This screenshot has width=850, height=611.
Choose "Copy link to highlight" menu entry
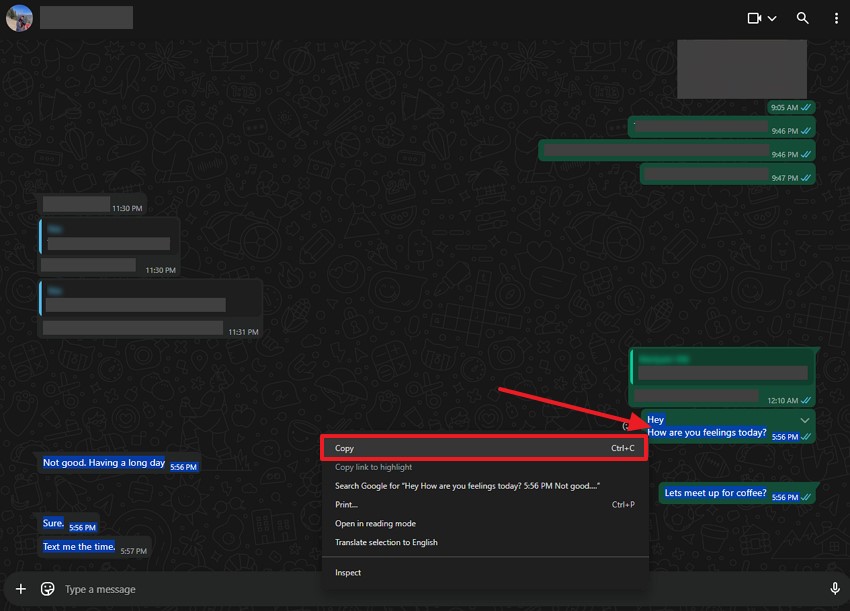(373, 467)
